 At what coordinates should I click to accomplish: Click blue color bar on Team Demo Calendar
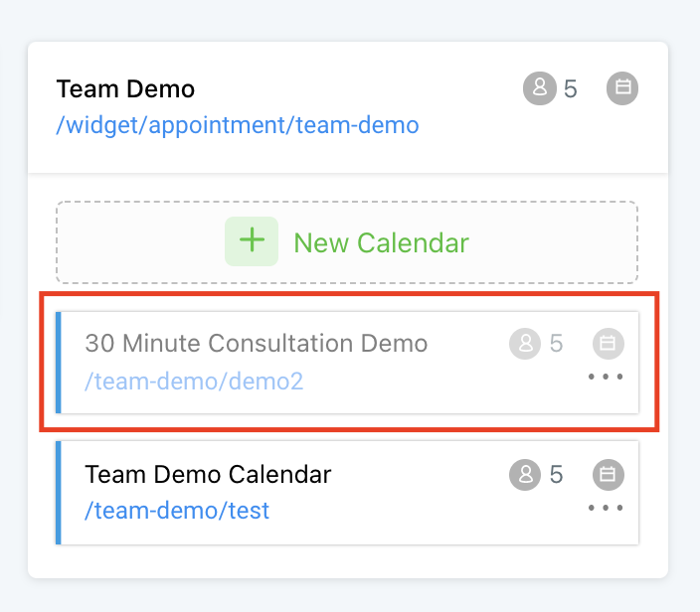coord(59,493)
